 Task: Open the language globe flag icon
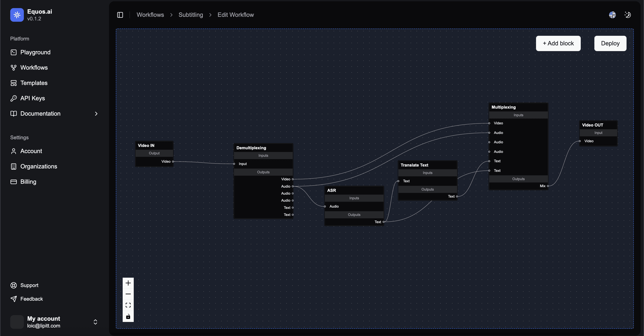click(x=612, y=15)
